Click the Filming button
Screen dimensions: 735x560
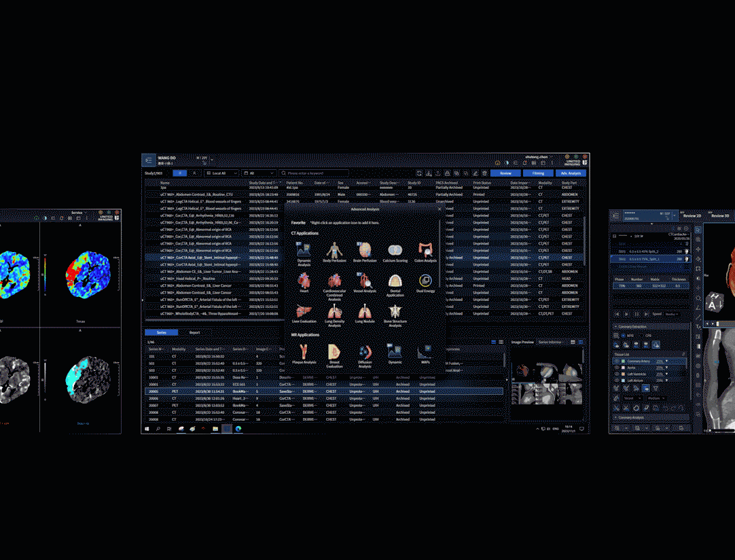(x=538, y=173)
